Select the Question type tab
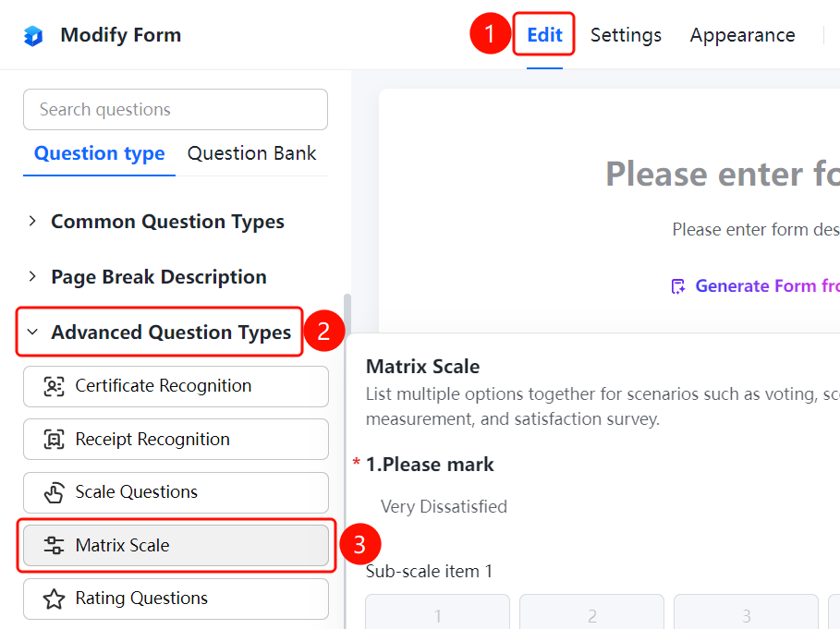 (99, 153)
